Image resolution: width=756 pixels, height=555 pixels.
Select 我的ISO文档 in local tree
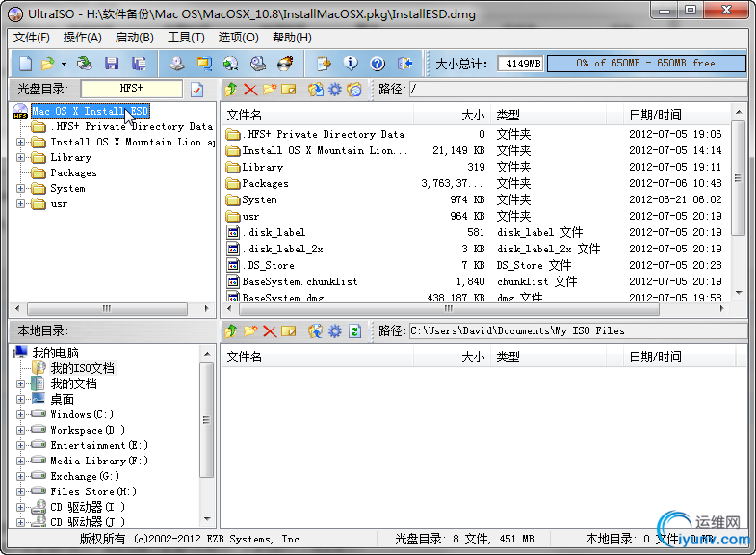(x=83, y=368)
